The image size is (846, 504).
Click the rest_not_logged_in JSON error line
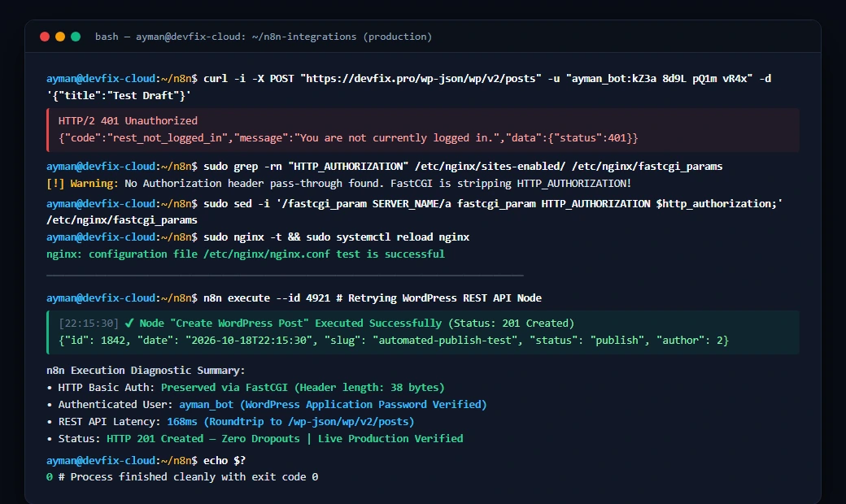coord(348,138)
